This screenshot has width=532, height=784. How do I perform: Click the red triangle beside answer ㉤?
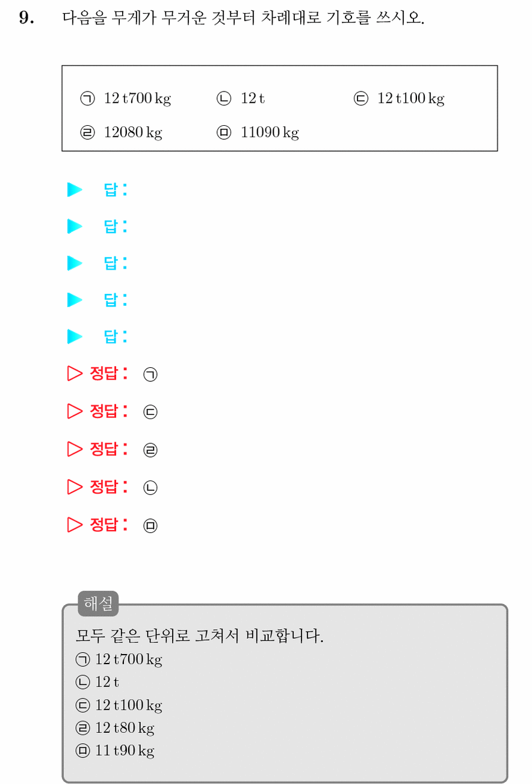tap(75, 524)
